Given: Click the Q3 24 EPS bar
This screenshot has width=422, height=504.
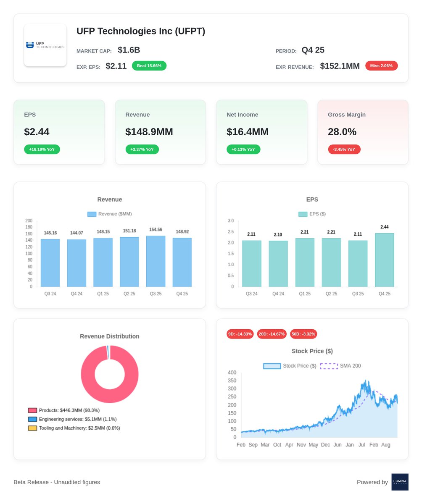Looking at the screenshot, I should click(252, 264).
